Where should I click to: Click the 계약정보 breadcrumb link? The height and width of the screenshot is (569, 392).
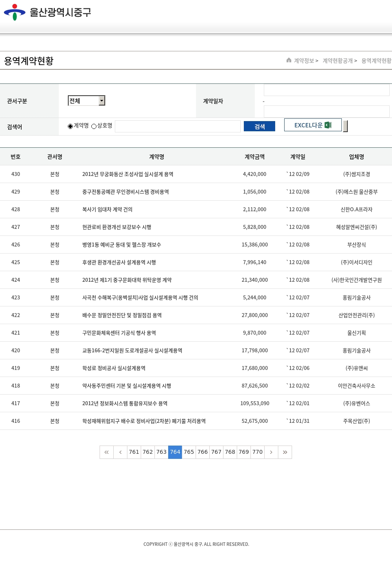304,61
